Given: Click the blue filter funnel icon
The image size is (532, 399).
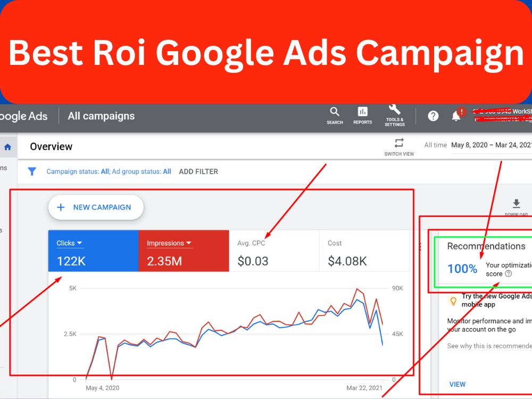Looking at the screenshot, I should [32, 171].
